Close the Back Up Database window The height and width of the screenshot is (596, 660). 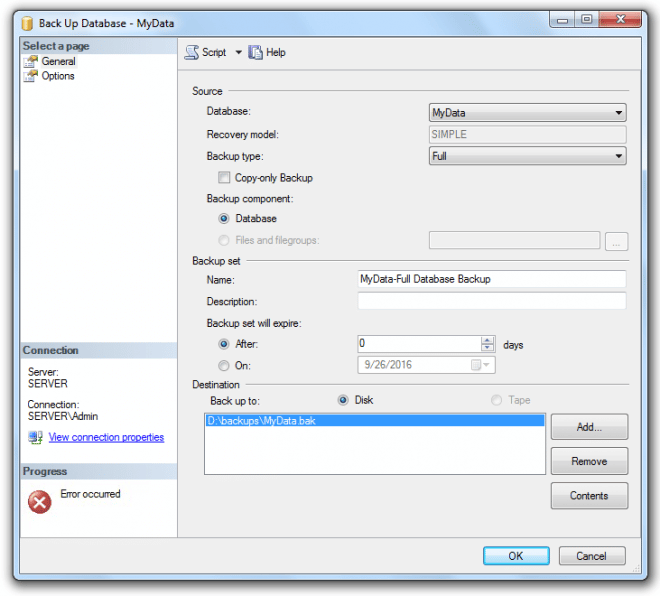coord(620,19)
